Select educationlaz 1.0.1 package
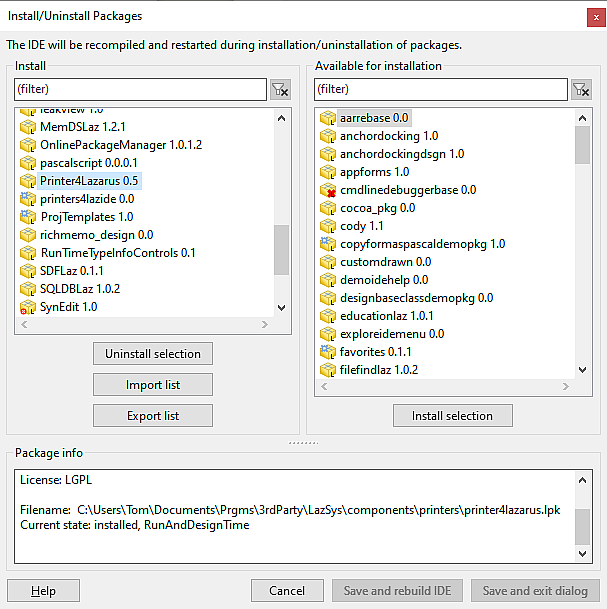Screen dimensions: 607x609 click(386, 316)
